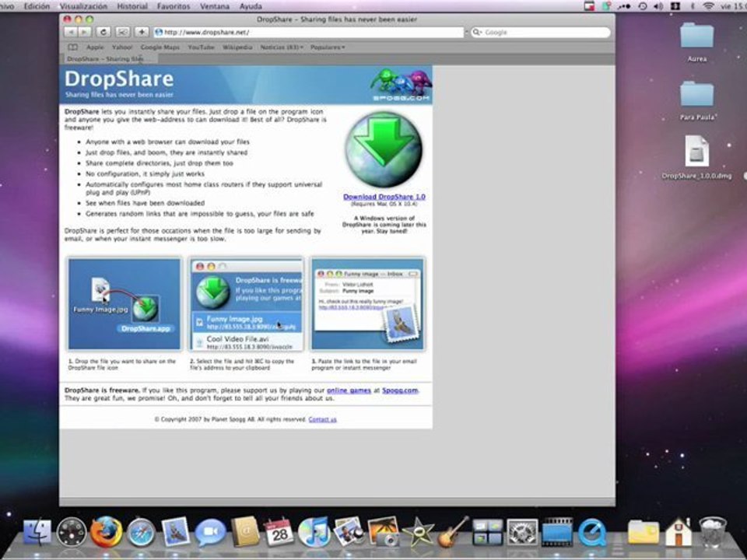Open System Preferences gear in the Dock
This screenshot has width=747, height=560.
522,532
